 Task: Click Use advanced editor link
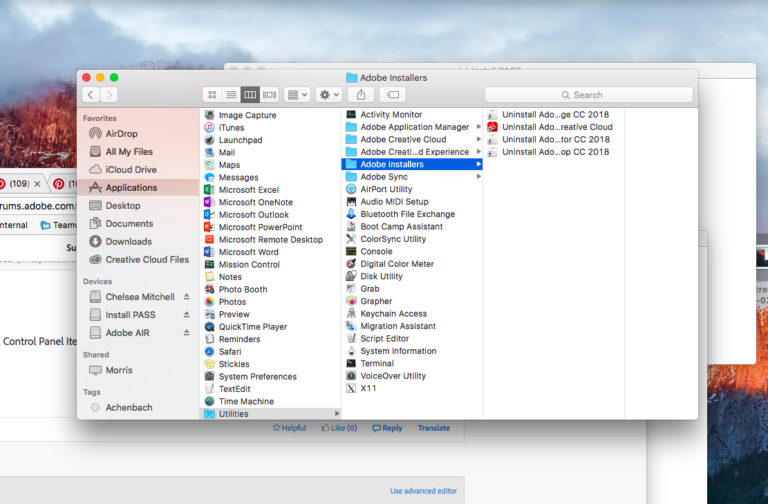tap(424, 491)
